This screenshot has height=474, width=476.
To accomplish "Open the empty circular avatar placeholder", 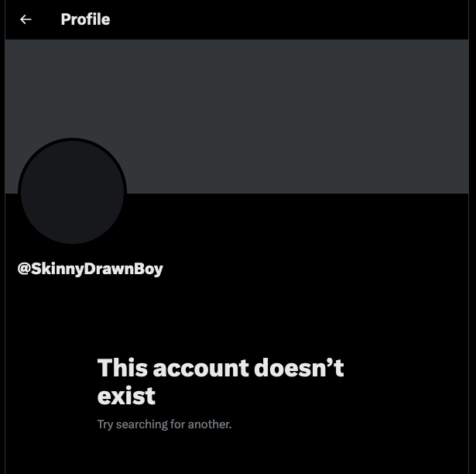I will (72, 192).
